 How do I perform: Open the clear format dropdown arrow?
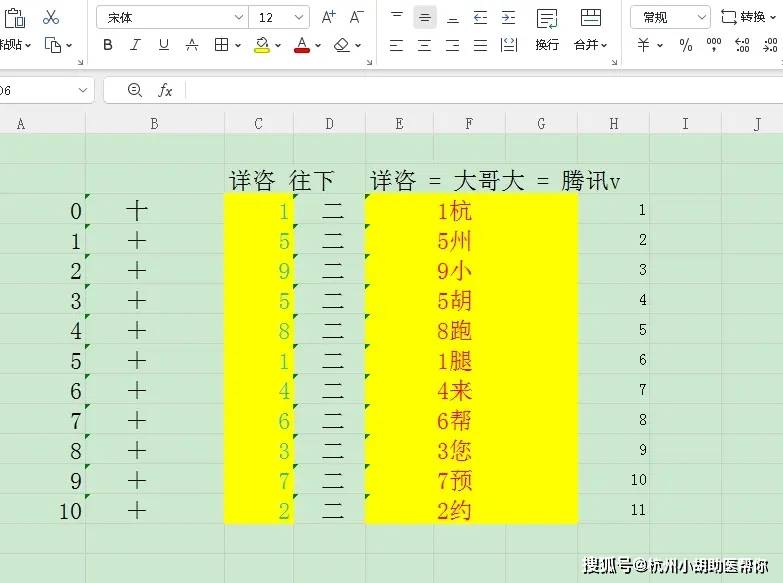click(358, 45)
